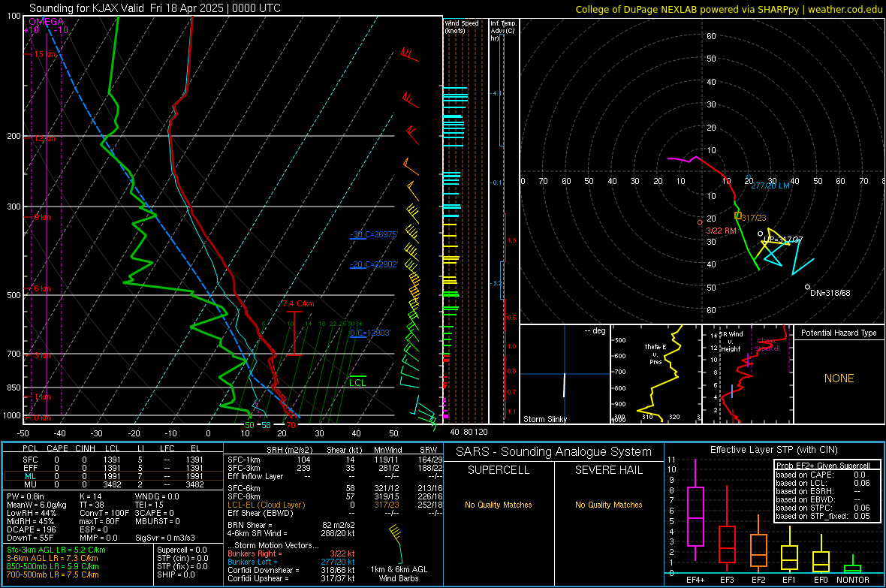Viewport: 886px width, 588px height.
Task: Click the orange square marker beside '317/23'
Action: click(737, 216)
